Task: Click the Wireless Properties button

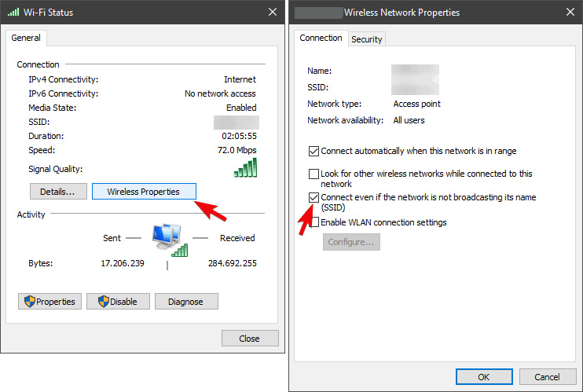Action: (144, 192)
